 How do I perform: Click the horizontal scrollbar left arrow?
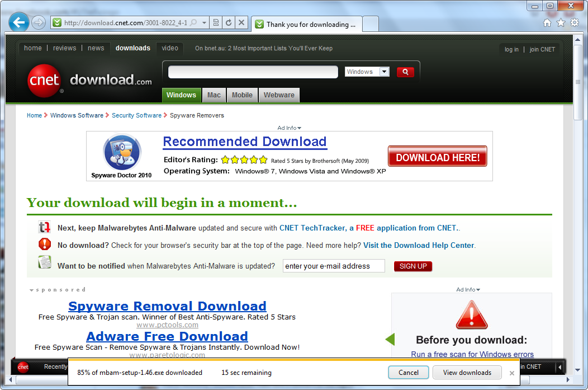[x=11, y=380]
